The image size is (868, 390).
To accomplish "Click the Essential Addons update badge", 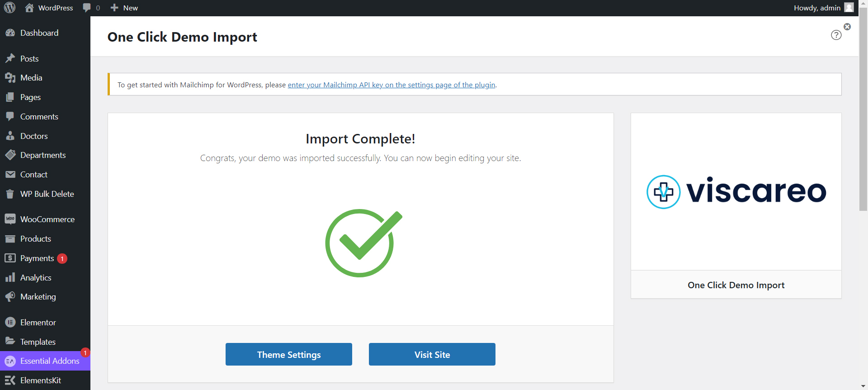I will (x=85, y=352).
